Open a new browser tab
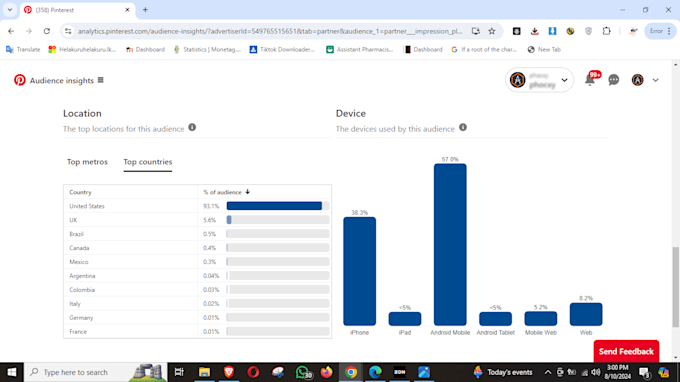680x382 pixels. pyautogui.click(x=145, y=10)
